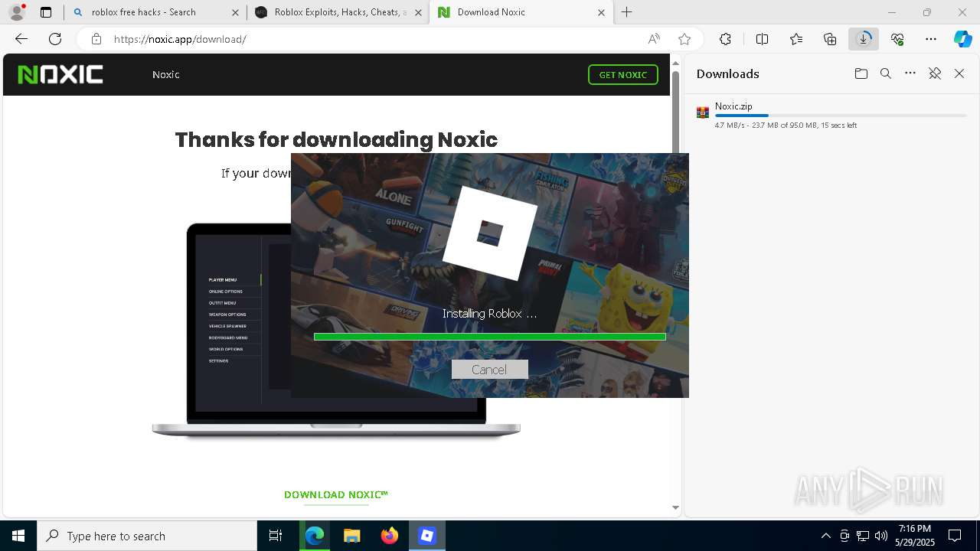Refresh the current page
The height and width of the screenshot is (551, 980).
click(55, 39)
